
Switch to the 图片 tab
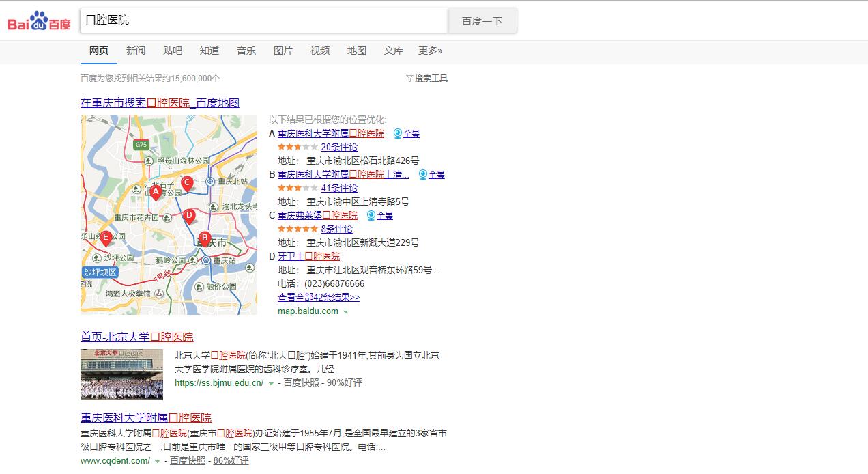pyautogui.click(x=283, y=51)
